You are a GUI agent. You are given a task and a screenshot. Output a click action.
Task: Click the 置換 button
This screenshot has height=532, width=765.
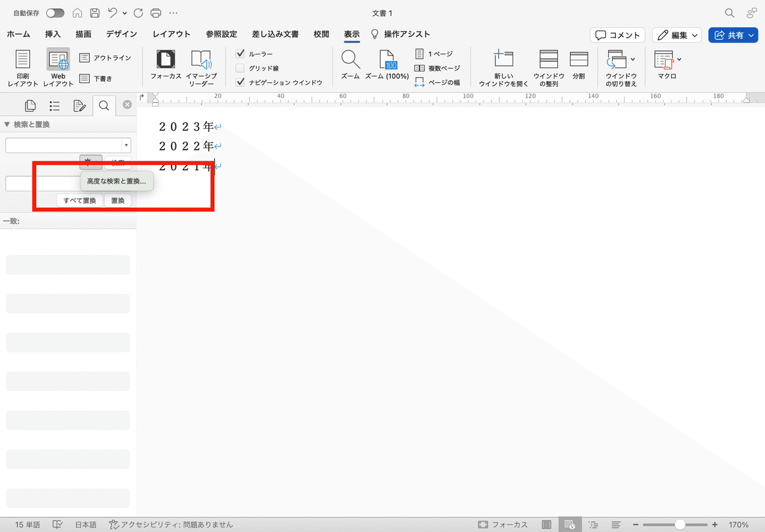[x=118, y=201]
